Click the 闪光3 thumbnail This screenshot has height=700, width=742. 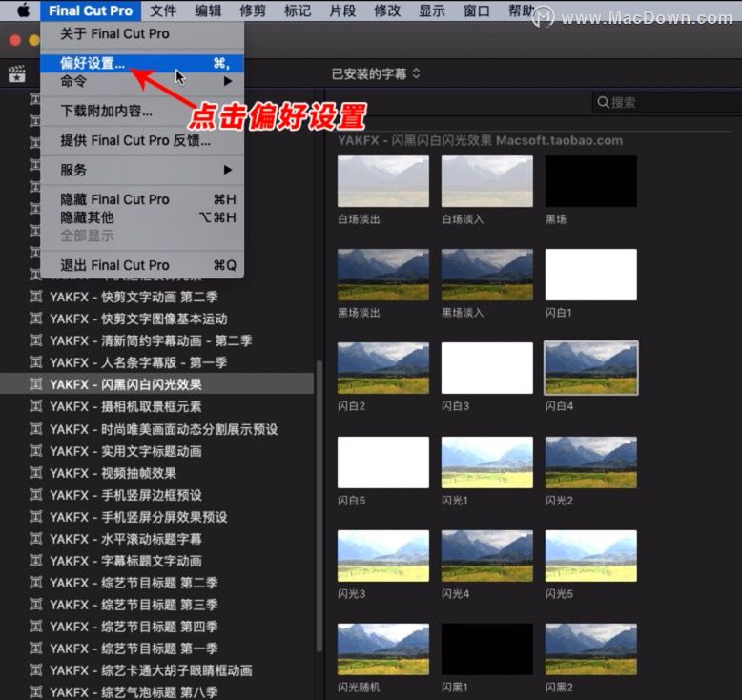383,556
